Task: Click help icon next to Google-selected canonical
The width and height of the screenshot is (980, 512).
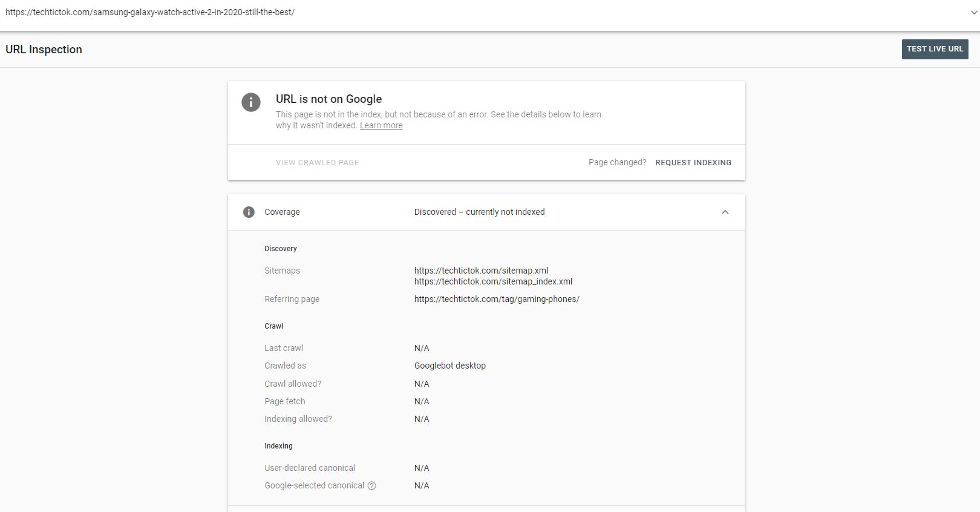Action: pyautogui.click(x=372, y=485)
